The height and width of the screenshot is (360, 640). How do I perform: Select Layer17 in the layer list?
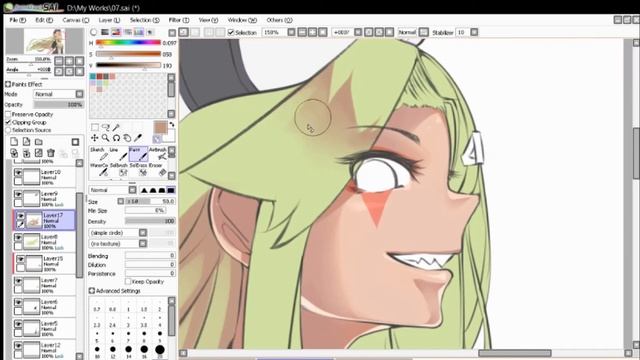click(44, 220)
